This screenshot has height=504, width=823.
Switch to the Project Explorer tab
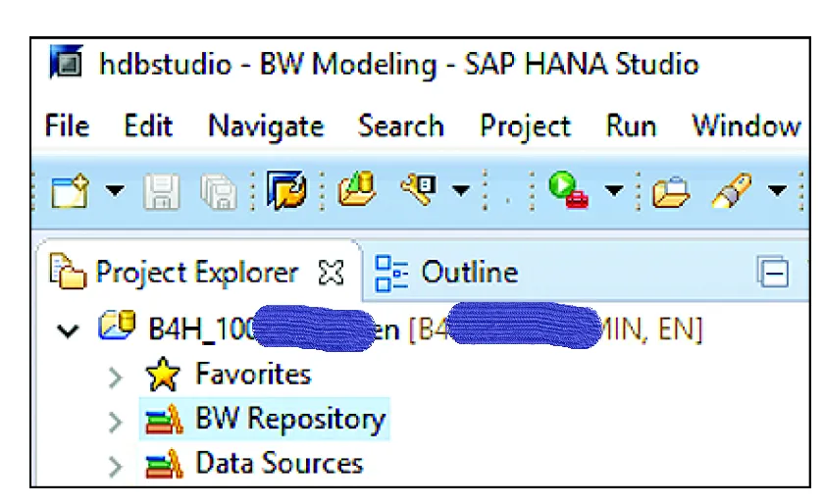[197, 273]
